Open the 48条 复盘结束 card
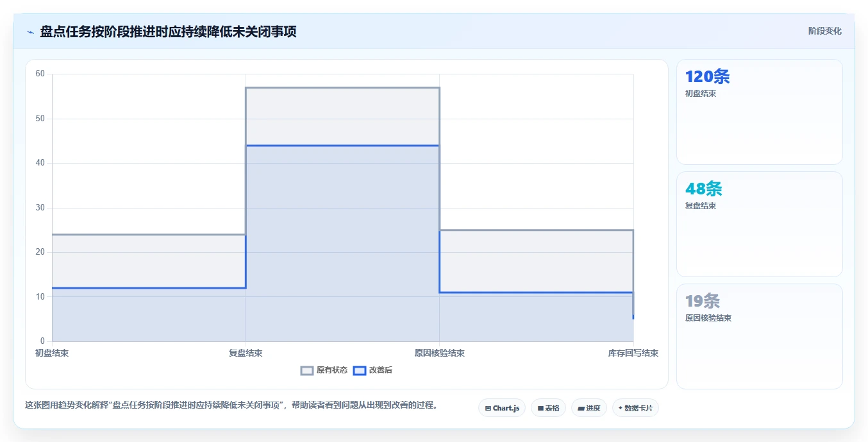Image resolution: width=868 pixels, height=442 pixels. 760,224
